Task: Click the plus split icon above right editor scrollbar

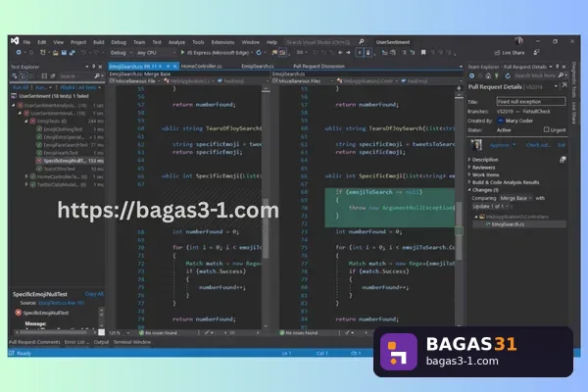Action: pos(459,88)
